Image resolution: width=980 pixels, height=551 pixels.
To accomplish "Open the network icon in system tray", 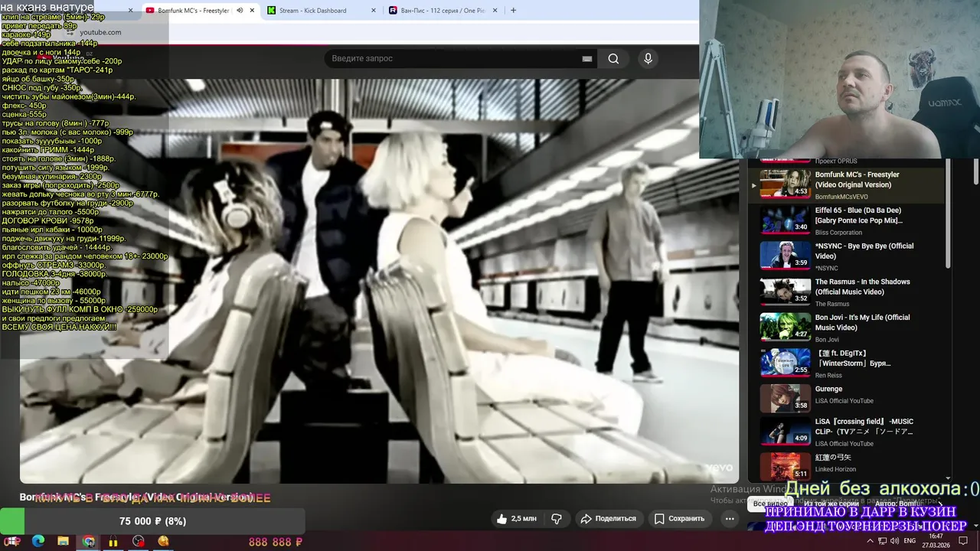I will [x=883, y=541].
